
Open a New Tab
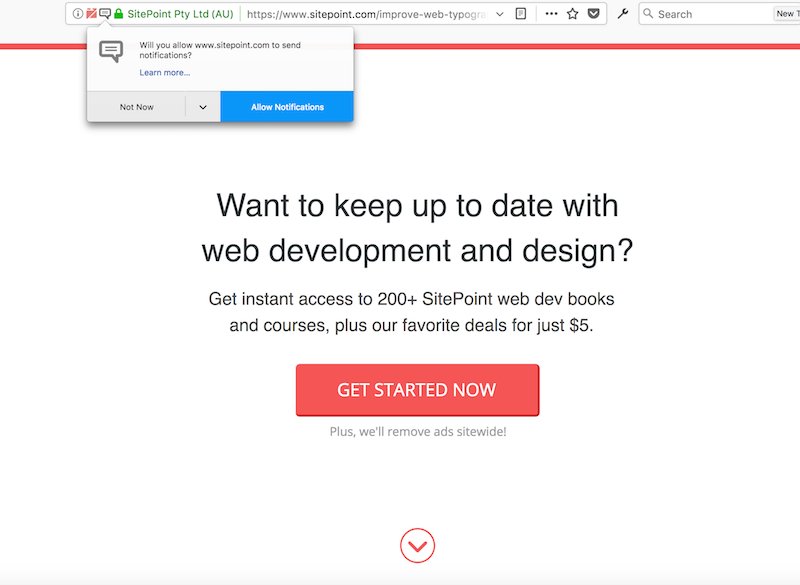[789, 14]
